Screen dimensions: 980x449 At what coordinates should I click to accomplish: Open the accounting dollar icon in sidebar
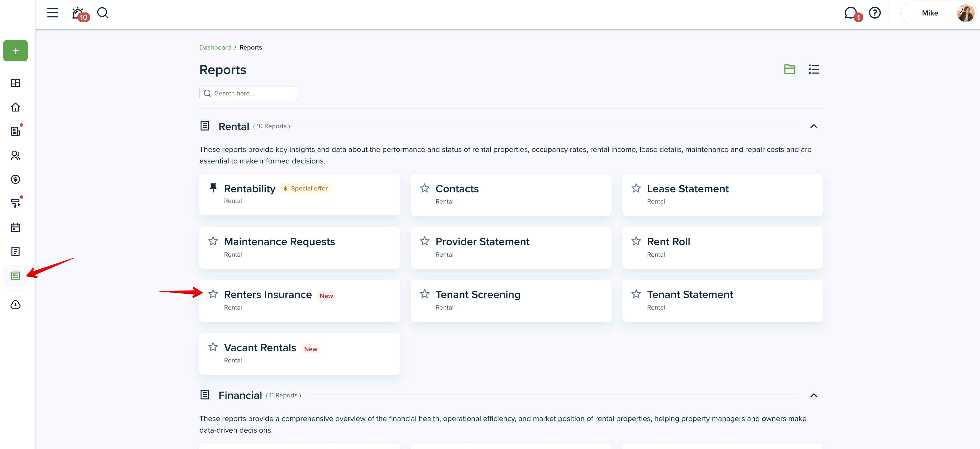pos(16,179)
